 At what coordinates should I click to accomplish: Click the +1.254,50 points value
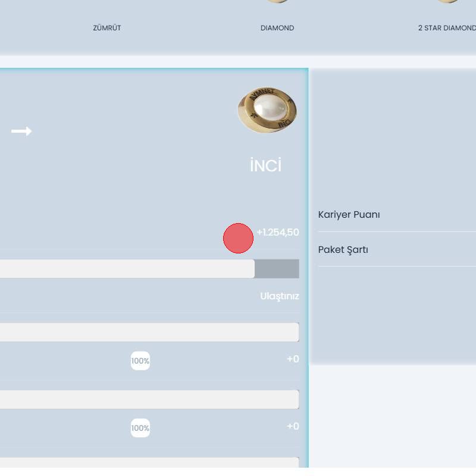pyautogui.click(x=278, y=233)
